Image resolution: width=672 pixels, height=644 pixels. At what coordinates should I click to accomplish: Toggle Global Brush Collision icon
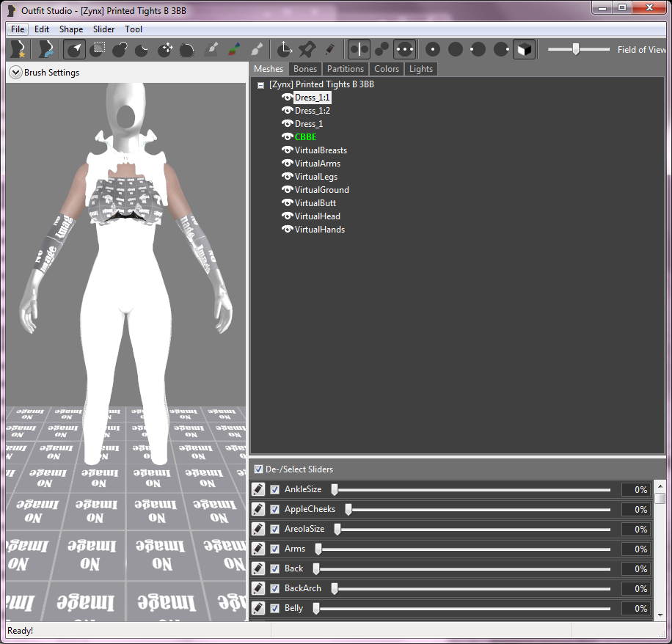pos(404,49)
